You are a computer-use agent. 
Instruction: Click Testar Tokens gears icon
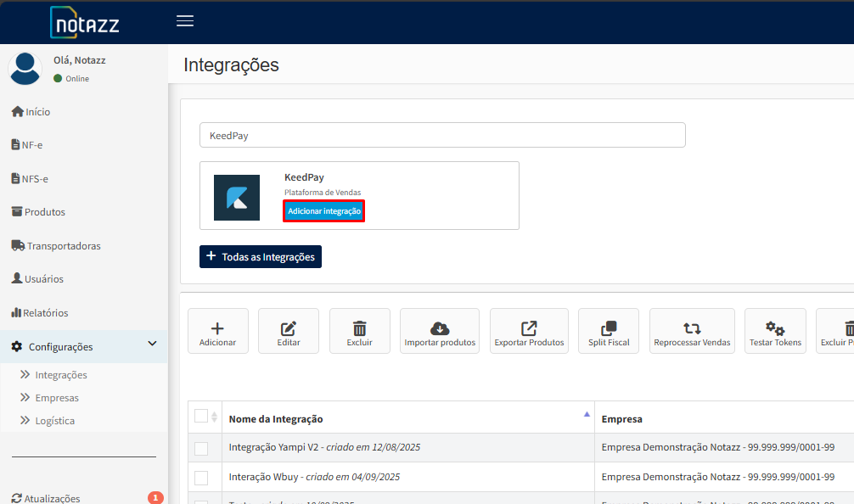[x=775, y=329]
